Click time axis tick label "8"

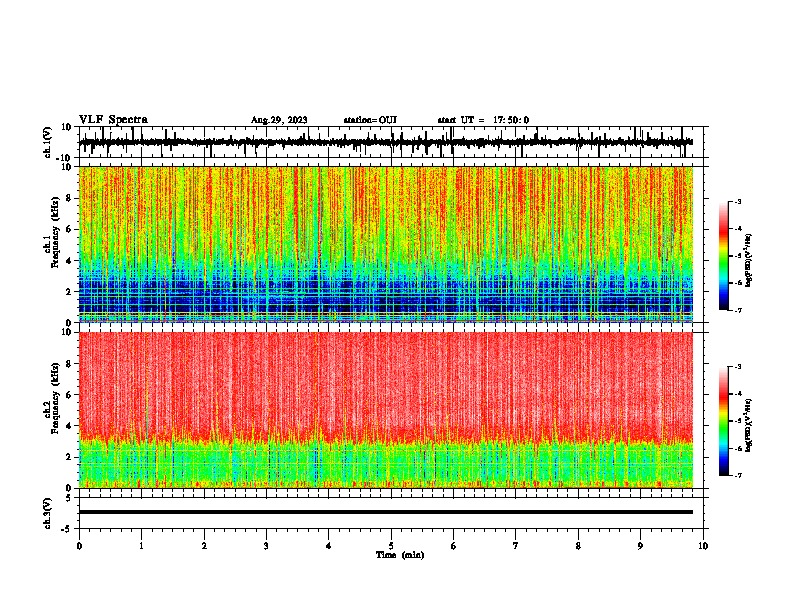(578, 546)
